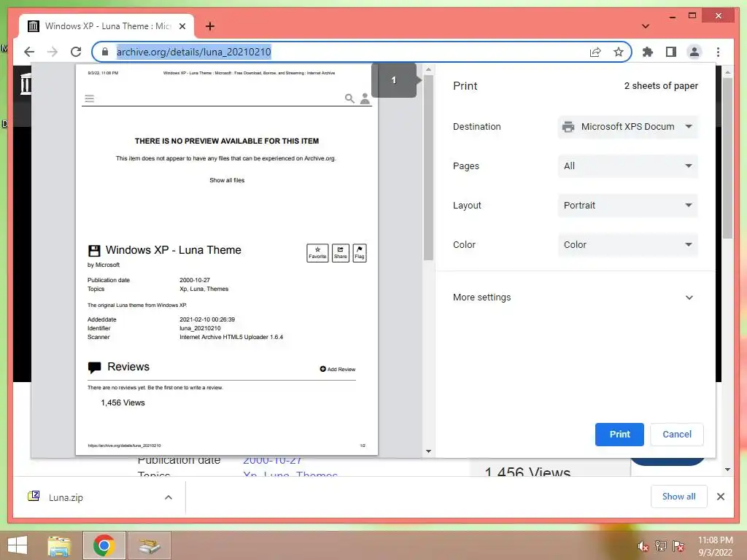
Task: Click the Flag button in preview
Action: tap(360, 253)
